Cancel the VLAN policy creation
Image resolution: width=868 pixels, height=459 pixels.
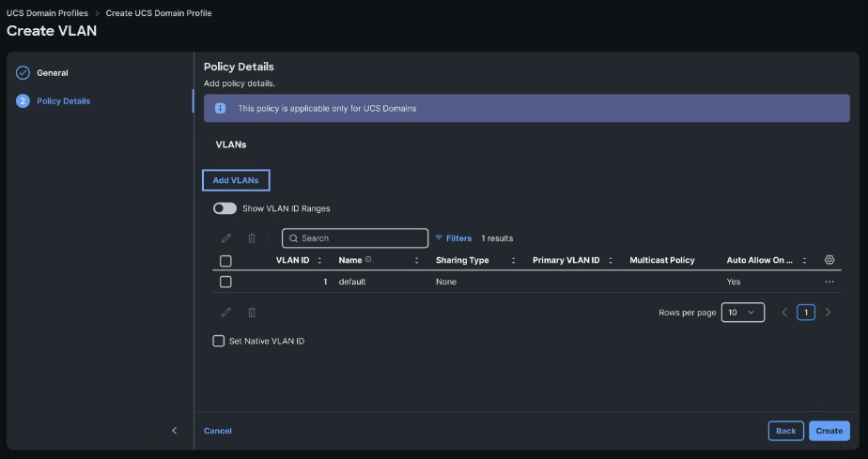tap(218, 431)
